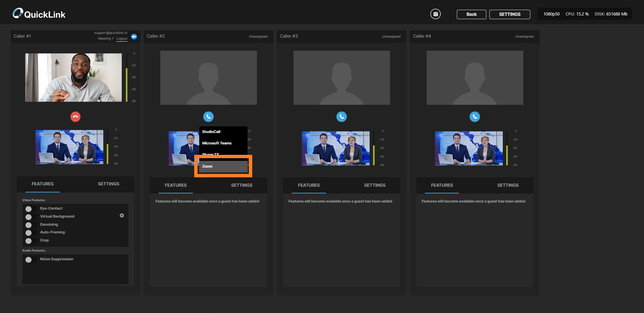Click the Zoom camera icon in Caller #1 header
The height and width of the screenshot is (313, 644).
pyautogui.click(x=134, y=37)
